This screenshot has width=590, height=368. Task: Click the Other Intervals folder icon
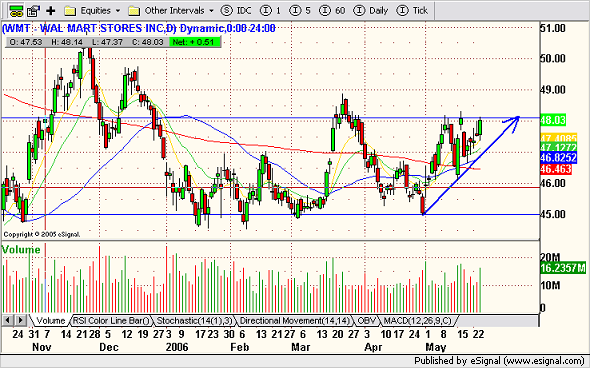click(134, 11)
